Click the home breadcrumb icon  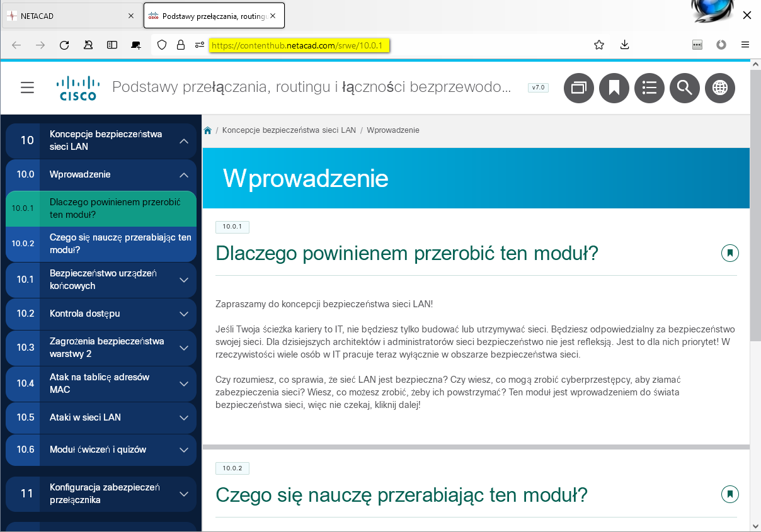click(x=207, y=130)
